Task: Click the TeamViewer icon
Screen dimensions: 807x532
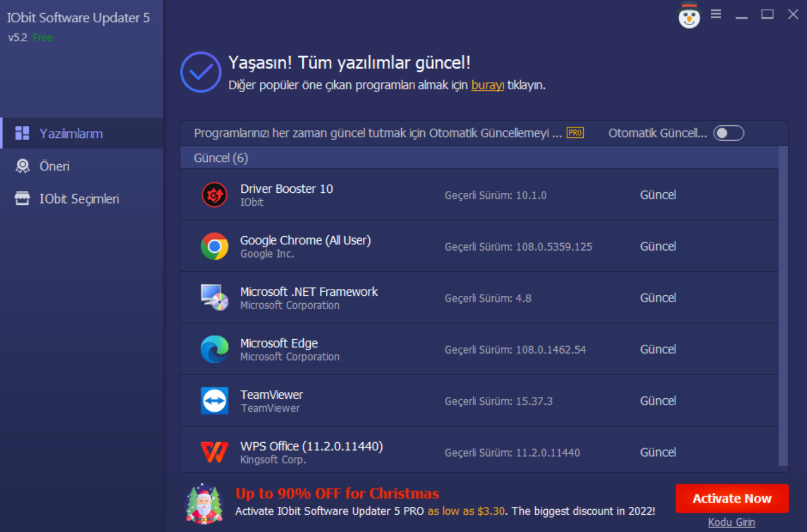Action: tap(215, 400)
